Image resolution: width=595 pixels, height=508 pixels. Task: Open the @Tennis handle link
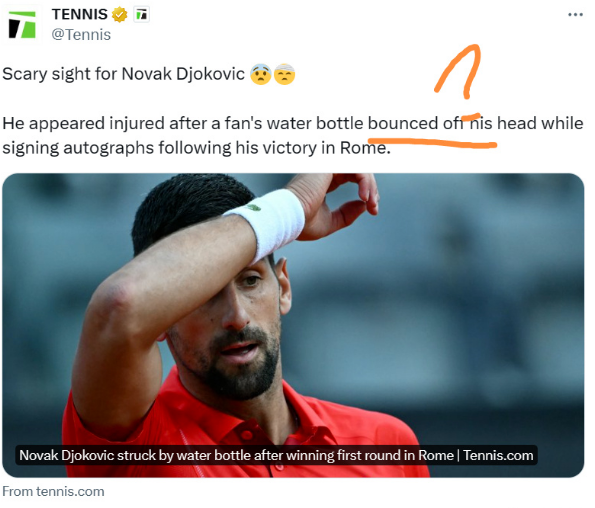point(81,35)
